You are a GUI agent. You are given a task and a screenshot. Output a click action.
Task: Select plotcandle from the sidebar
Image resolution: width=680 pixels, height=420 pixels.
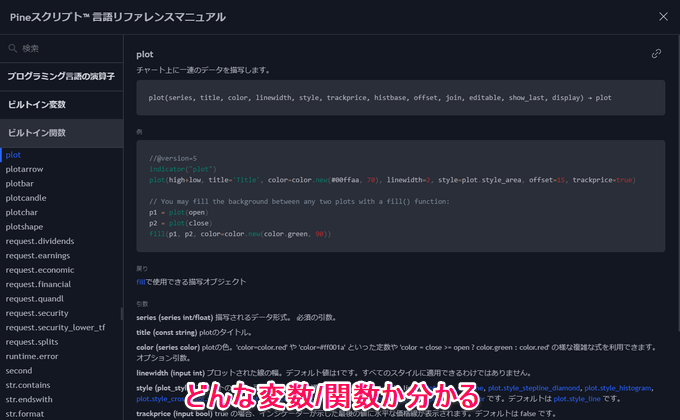pos(26,198)
